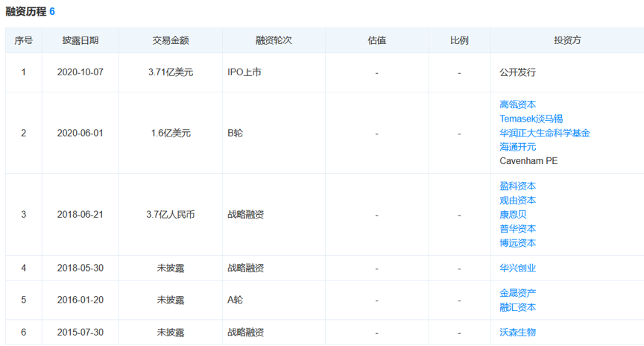Click the 交易金额 column header
Screen dimensions: 644x346
pos(171,40)
